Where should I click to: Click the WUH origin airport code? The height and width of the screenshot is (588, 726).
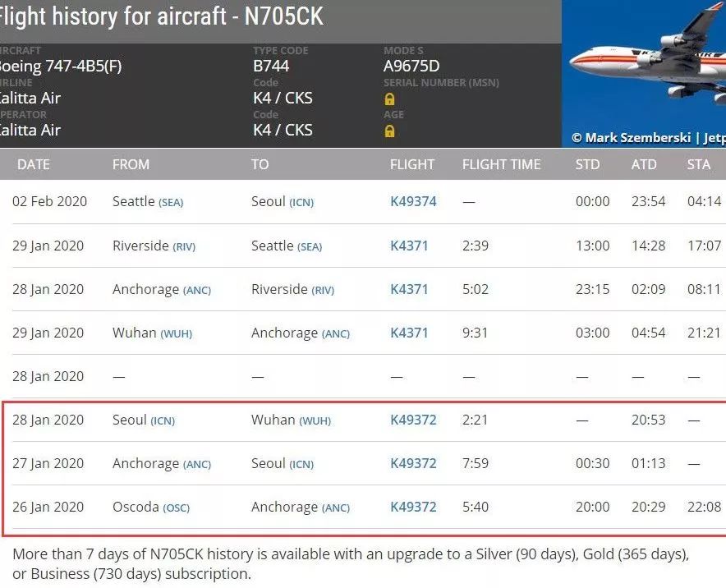[176, 333]
